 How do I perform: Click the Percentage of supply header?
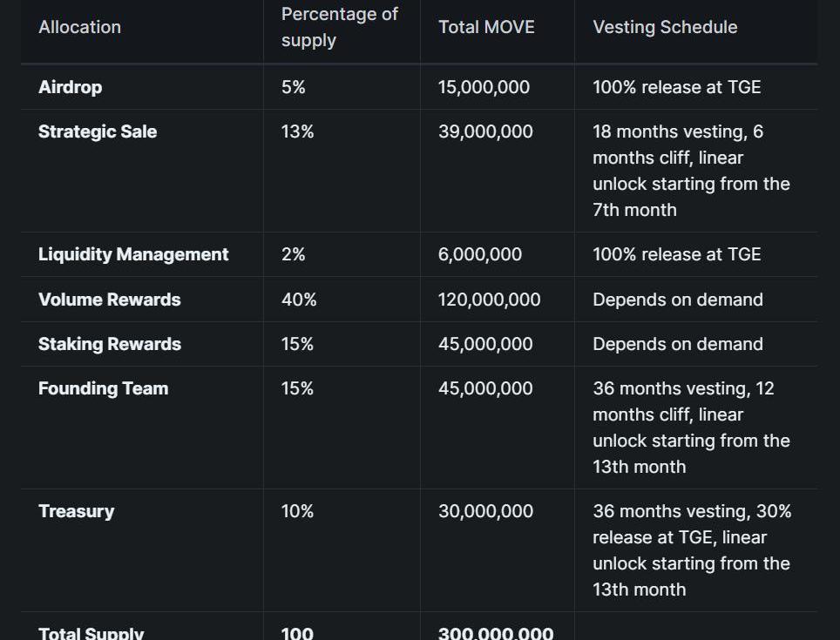pyautogui.click(x=339, y=27)
